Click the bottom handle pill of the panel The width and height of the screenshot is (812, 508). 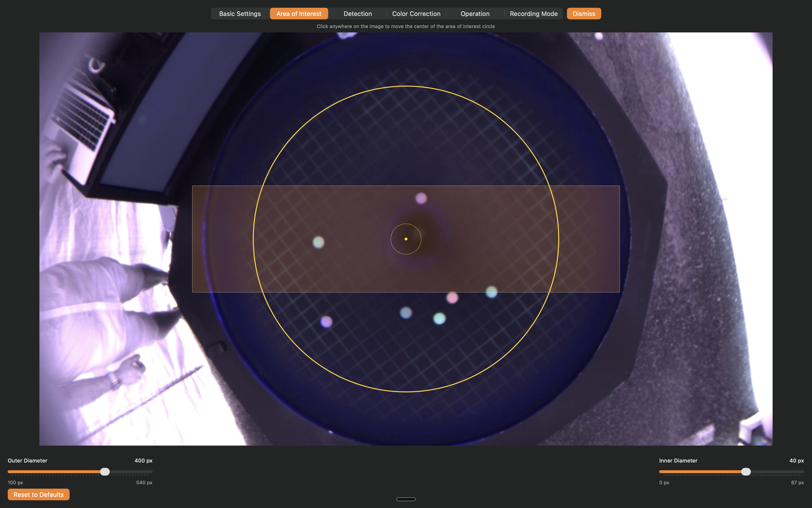[x=406, y=499]
